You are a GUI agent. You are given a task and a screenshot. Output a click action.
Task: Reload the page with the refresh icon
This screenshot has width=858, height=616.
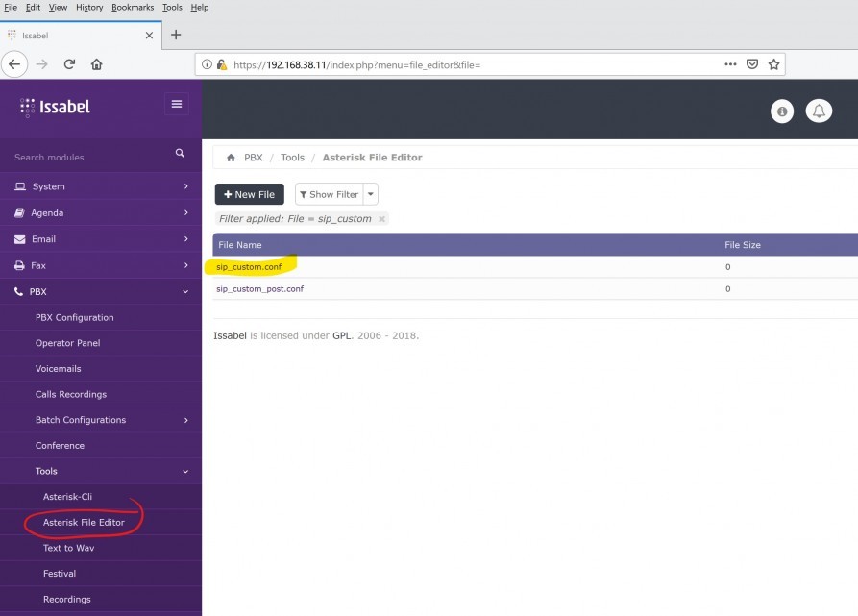(69, 64)
